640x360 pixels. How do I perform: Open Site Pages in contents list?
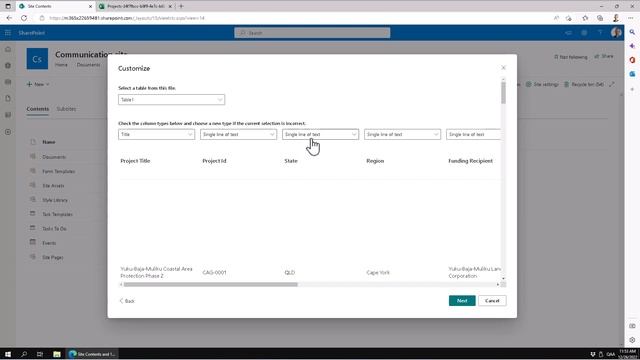pos(53,258)
